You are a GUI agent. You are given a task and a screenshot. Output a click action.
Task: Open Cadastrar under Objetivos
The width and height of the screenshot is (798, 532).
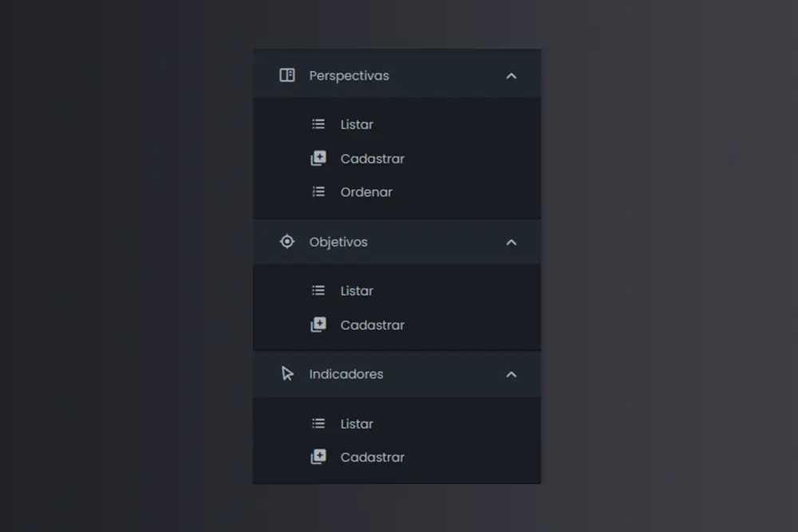pyautogui.click(x=373, y=325)
